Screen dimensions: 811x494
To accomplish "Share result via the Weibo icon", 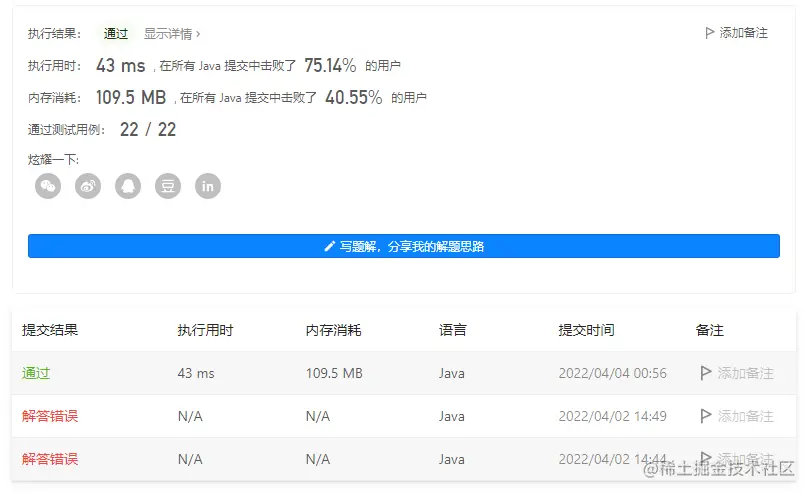I will click(x=88, y=186).
